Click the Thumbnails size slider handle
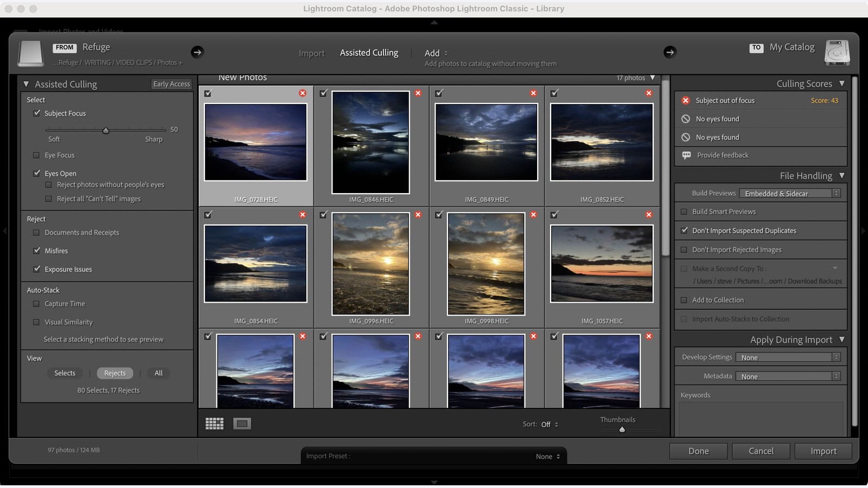Viewport: 868px width, 488px height. tap(622, 429)
